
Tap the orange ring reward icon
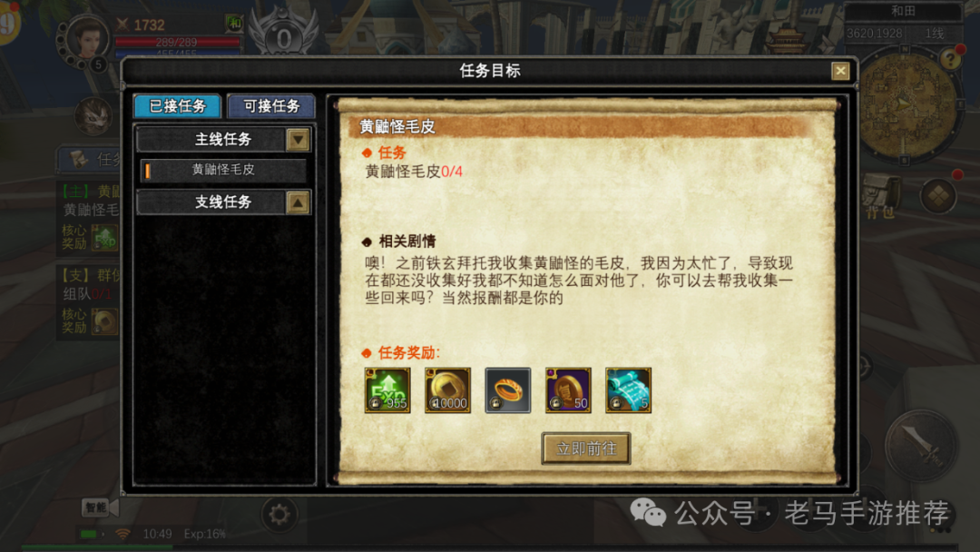point(508,390)
